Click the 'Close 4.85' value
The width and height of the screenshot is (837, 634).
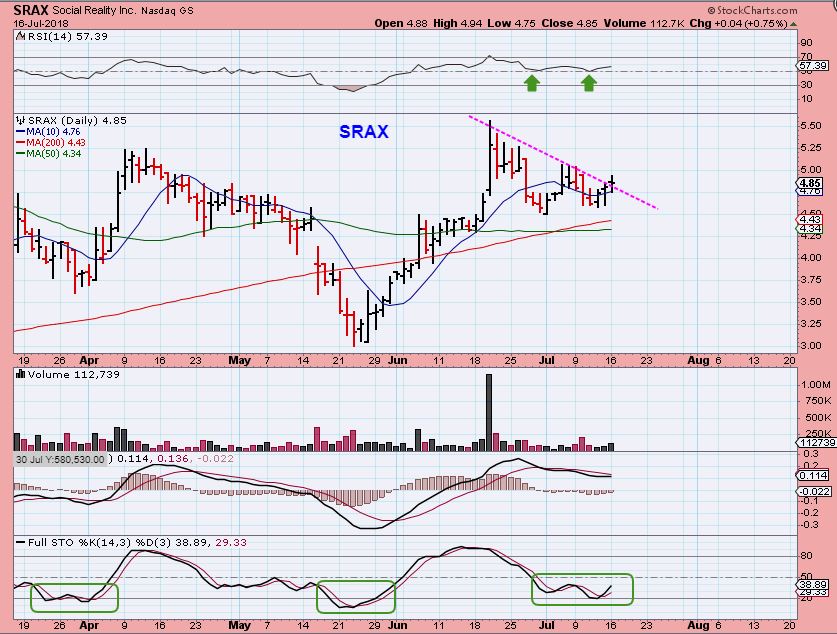570,23
